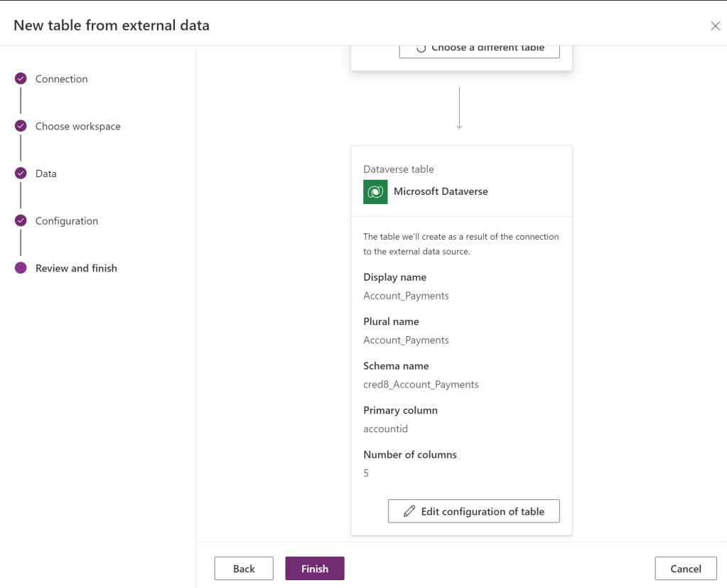This screenshot has height=588, width=727.
Task: Click the primary column value accountid
Action: (x=385, y=429)
